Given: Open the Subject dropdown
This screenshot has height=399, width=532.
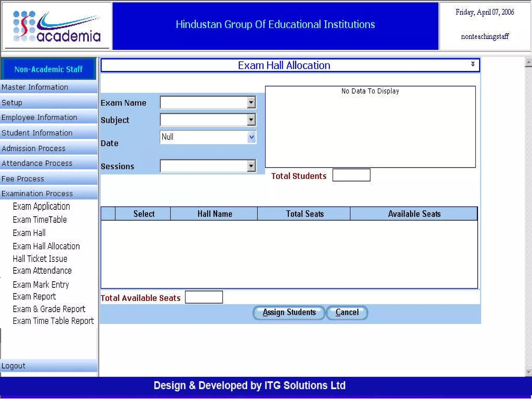Looking at the screenshot, I should click(x=251, y=120).
